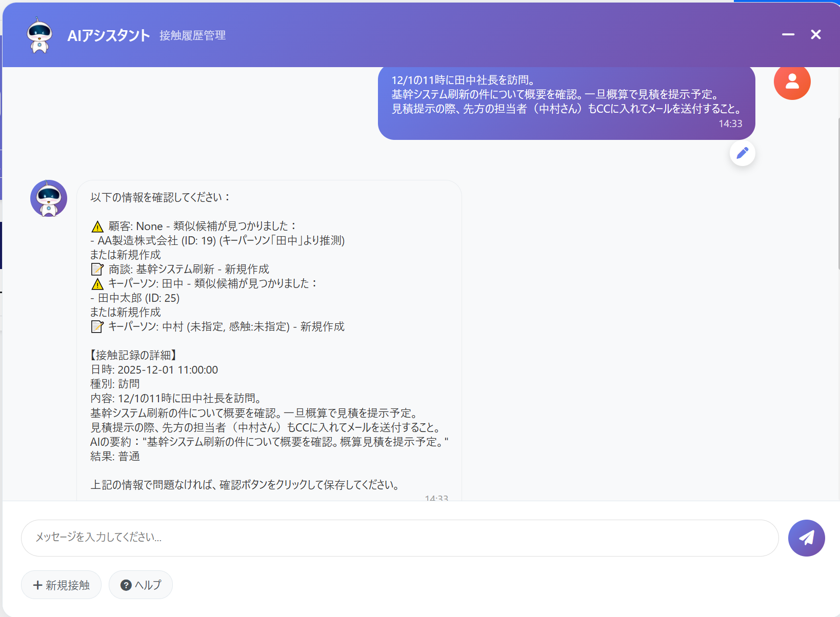Close the AIアシスタント panel

pyautogui.click(x=815, y=34)
